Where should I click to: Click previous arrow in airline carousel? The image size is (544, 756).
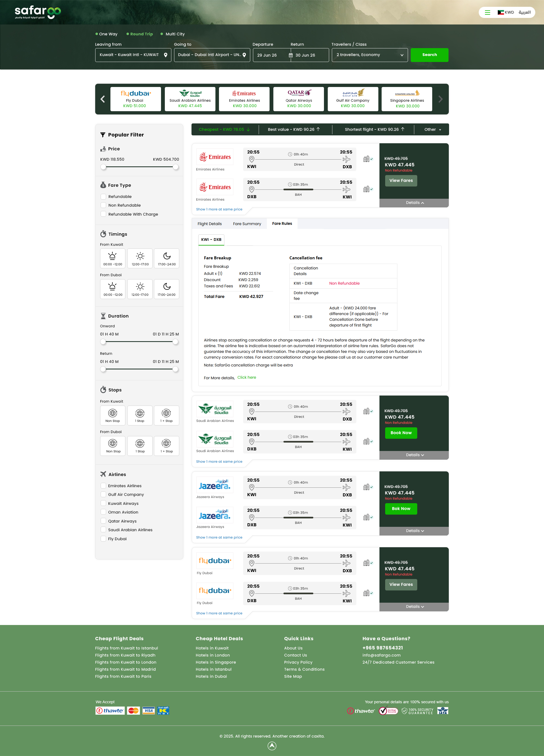point(103,99)
